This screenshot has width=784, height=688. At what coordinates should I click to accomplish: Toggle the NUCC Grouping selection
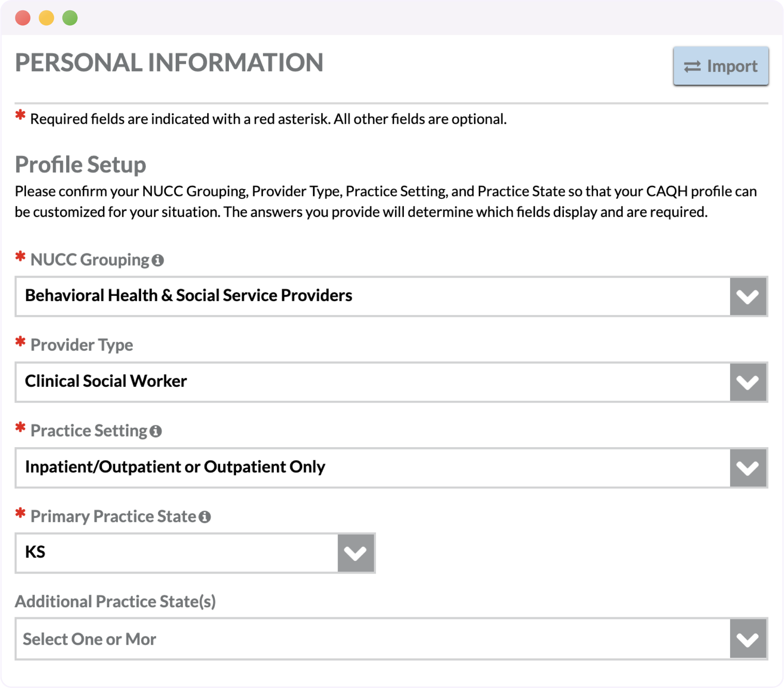pos(749,294)
